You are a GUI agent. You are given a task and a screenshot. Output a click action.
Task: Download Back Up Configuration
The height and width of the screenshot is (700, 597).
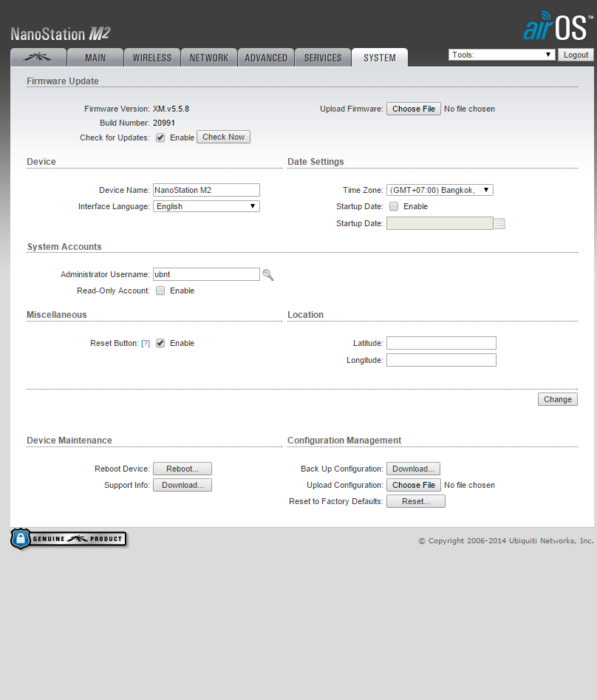[413, 469]
